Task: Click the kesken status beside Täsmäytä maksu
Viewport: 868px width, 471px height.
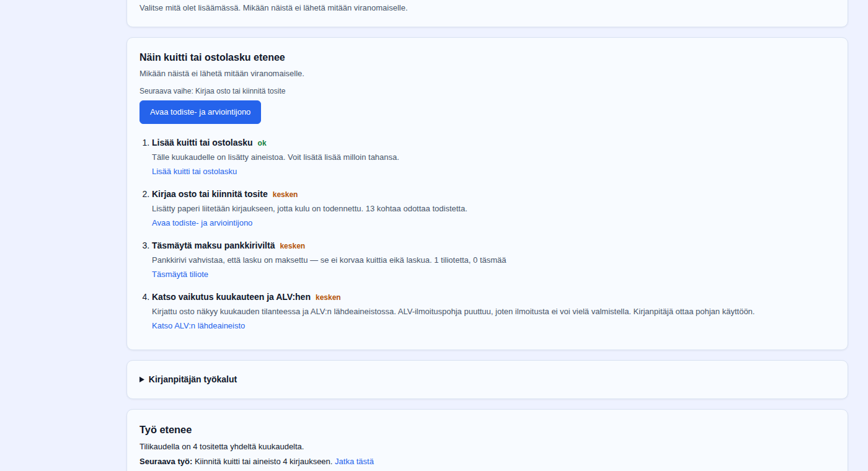Action: pyautogui.click(x=292, y=246)
